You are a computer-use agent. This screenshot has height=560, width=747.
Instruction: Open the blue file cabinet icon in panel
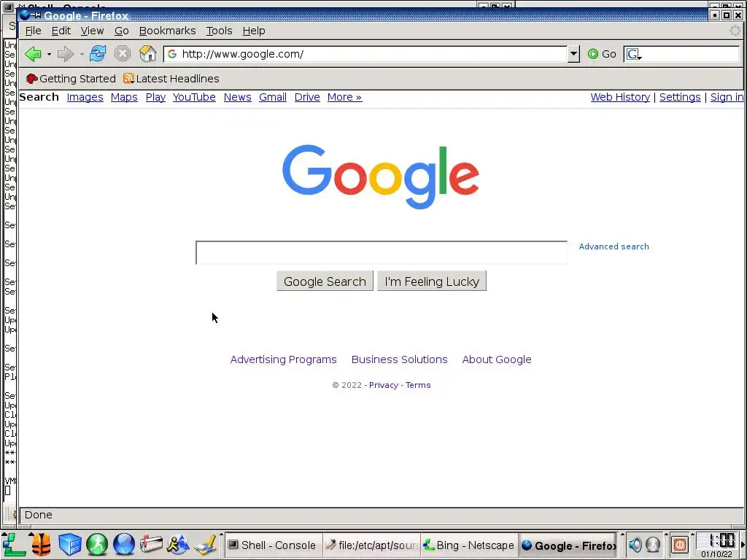tap(69, 545)
